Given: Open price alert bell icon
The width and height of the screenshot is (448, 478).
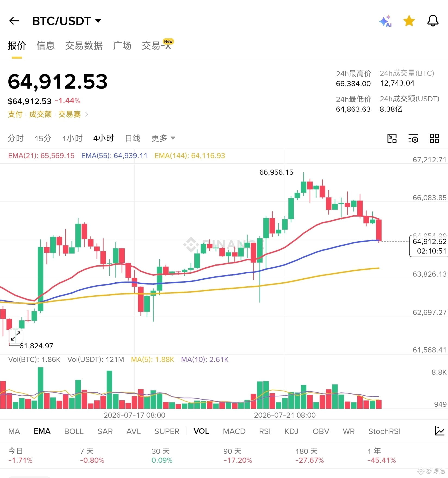Looking at the screenshot, I should click(433, 21).
